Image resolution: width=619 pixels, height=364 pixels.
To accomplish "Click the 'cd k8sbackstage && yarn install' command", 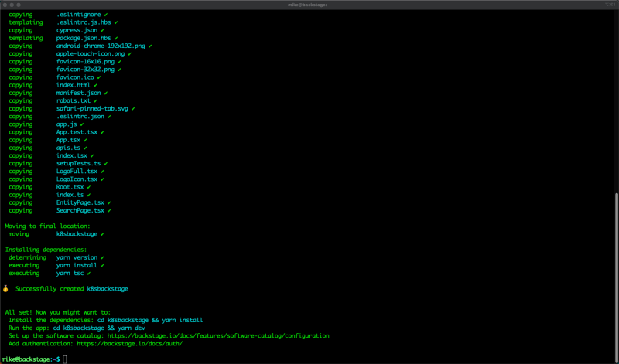I will (150, 320).
